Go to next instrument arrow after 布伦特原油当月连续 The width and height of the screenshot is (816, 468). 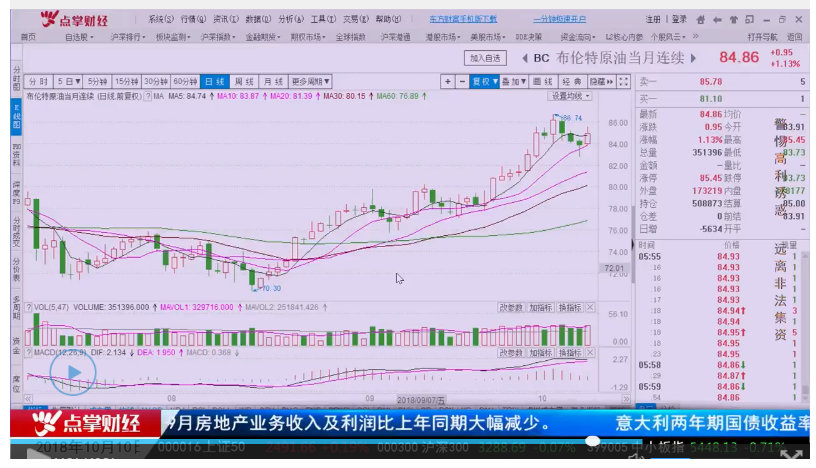693,58
